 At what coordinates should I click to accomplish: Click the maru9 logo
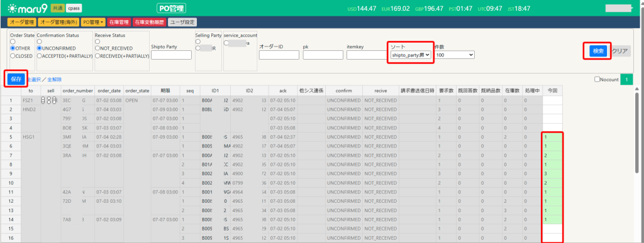click(28, 8)
